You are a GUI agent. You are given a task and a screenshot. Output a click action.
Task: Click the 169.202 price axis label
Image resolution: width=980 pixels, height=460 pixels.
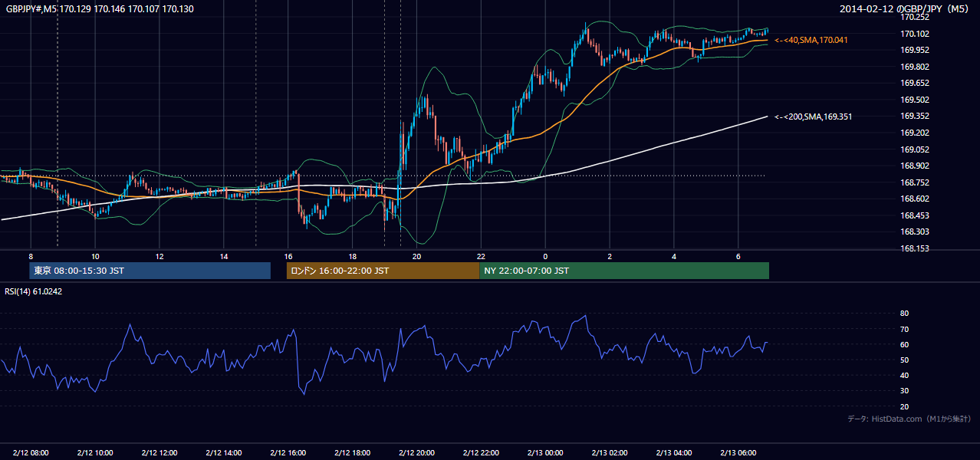coord(916,133)
